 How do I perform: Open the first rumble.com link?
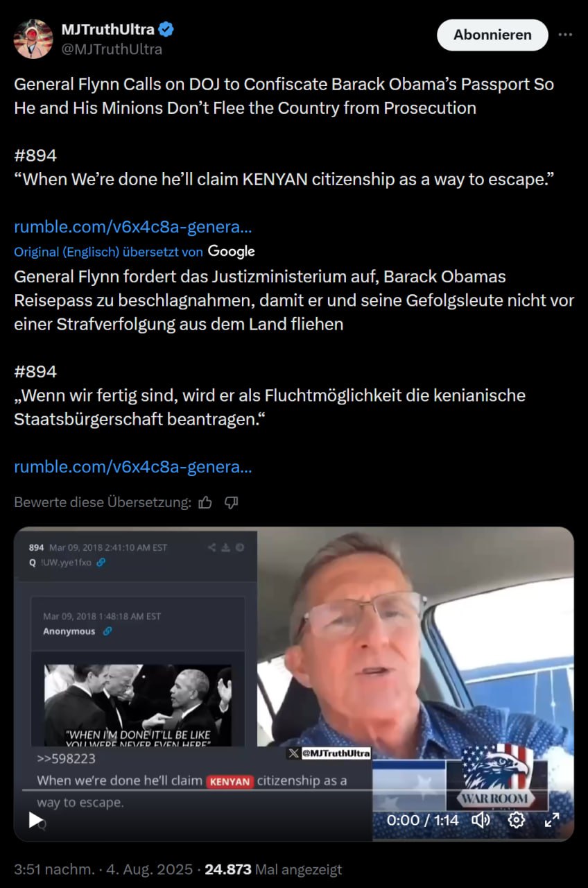132,227
